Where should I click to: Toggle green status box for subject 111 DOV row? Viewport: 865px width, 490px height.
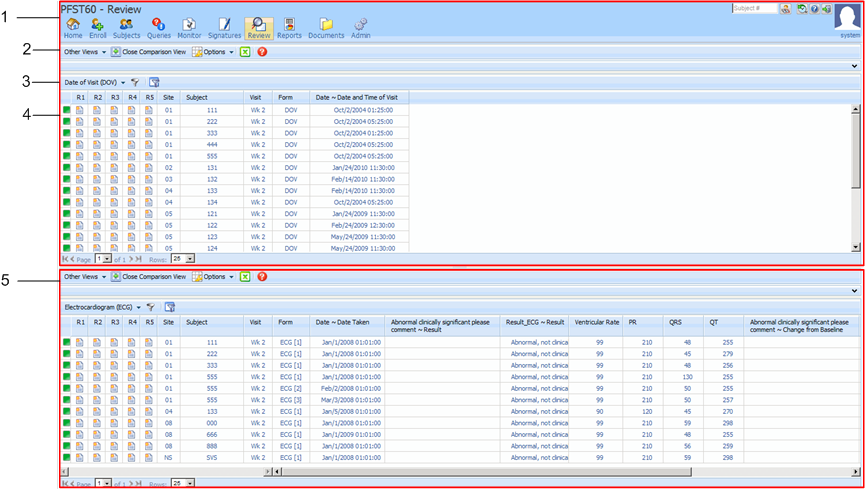click(x=67, y=110)
